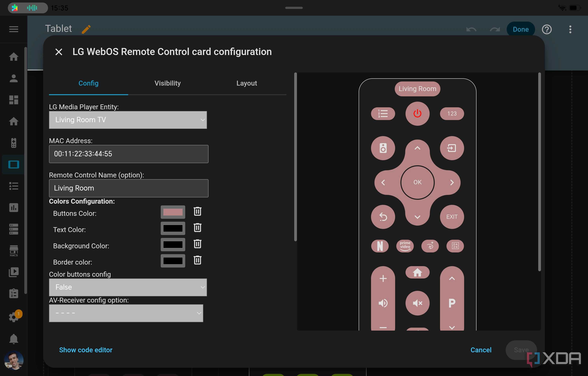Click the volume up plus button

pos(383,279)
